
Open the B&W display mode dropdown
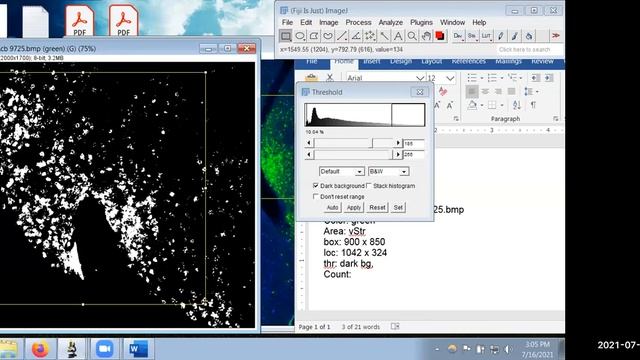pyautogui.click(x=388, y=171)
